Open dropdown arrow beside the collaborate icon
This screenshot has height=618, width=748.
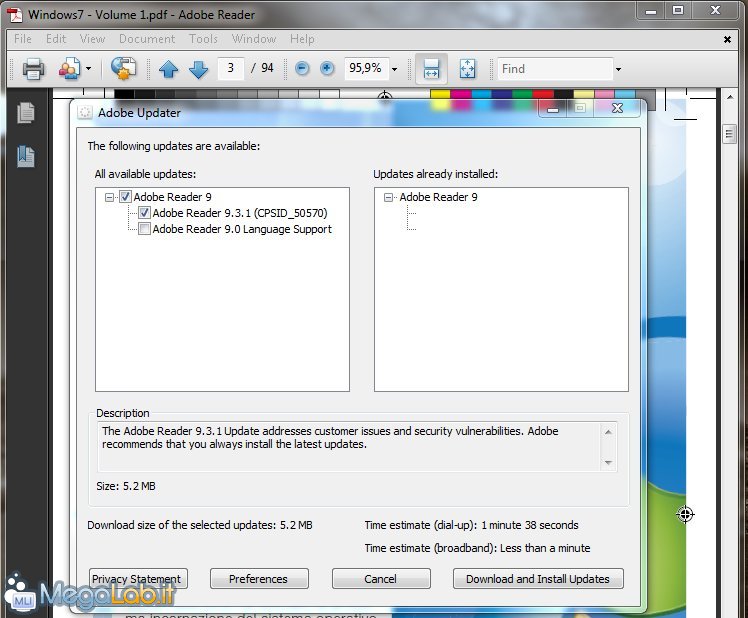(x=88, y=69)
